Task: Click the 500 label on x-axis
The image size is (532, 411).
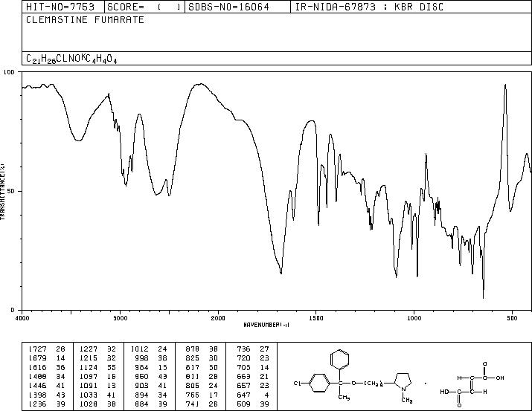Action: (512, 318)
